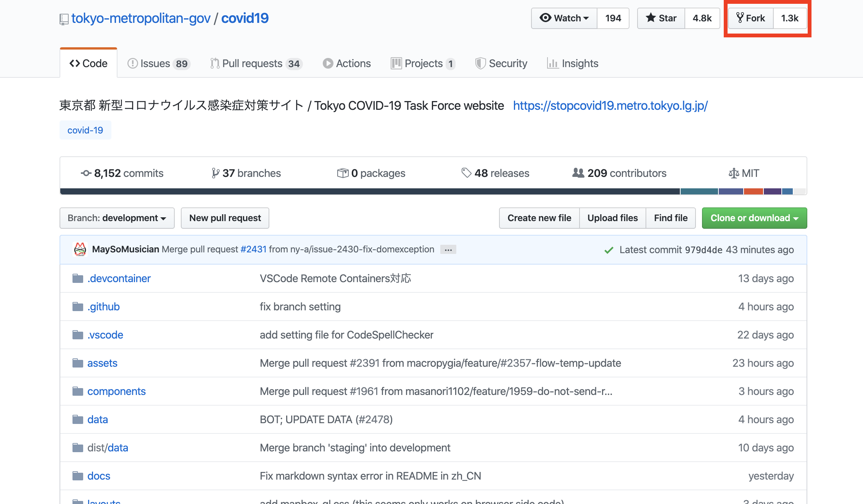View the 1.3k forks count

pos(790,18)
